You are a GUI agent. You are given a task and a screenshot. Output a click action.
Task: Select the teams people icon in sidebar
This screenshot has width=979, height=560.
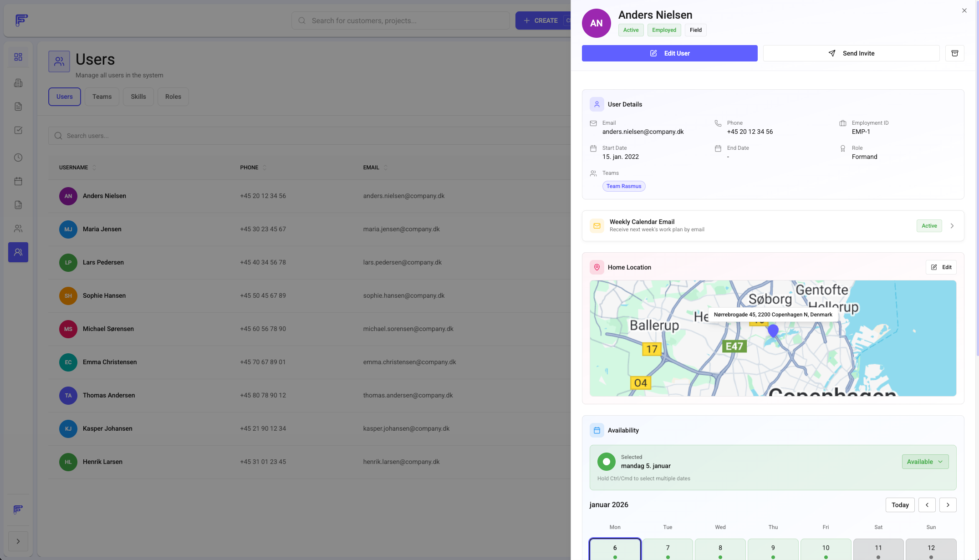pyautogui.click(x=18, y=228)
